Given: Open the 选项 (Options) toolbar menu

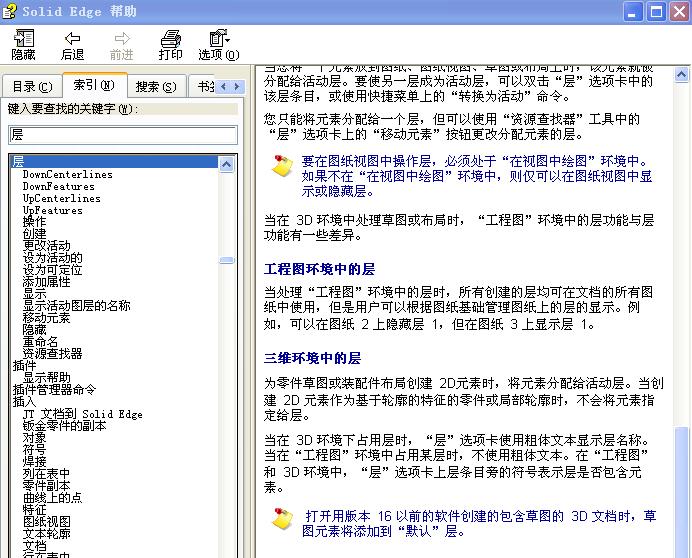Looking at the screenshot, I should pos(219,45).
